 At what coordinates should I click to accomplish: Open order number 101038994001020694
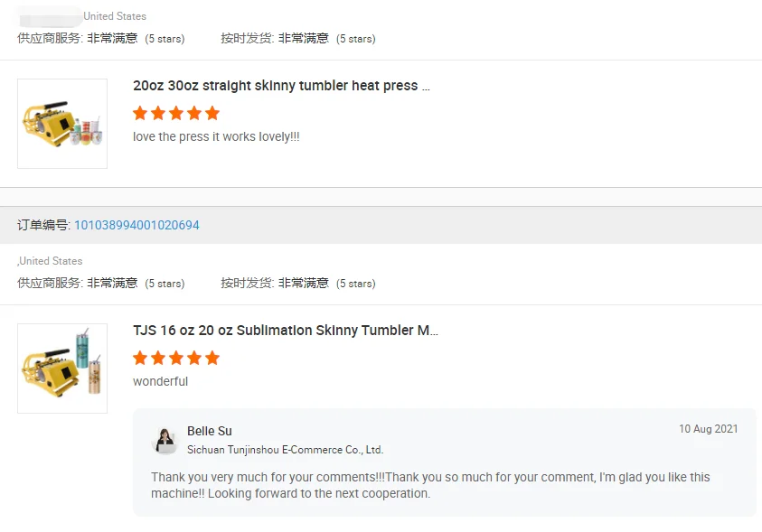click(x=136, y=225)
